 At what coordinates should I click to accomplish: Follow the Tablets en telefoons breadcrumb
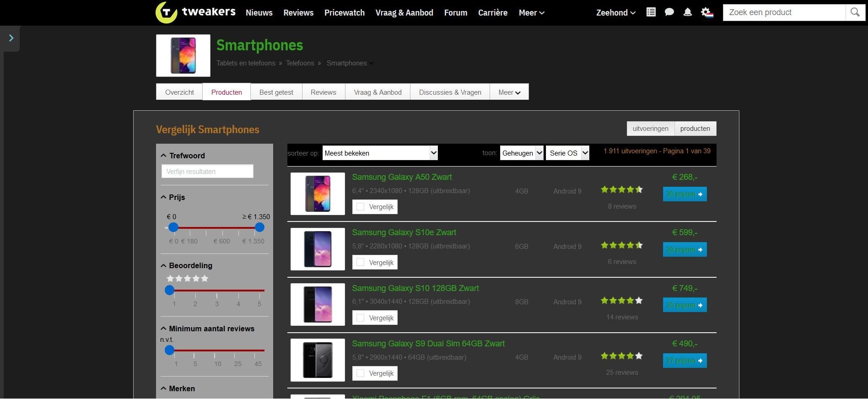point(246,63)
